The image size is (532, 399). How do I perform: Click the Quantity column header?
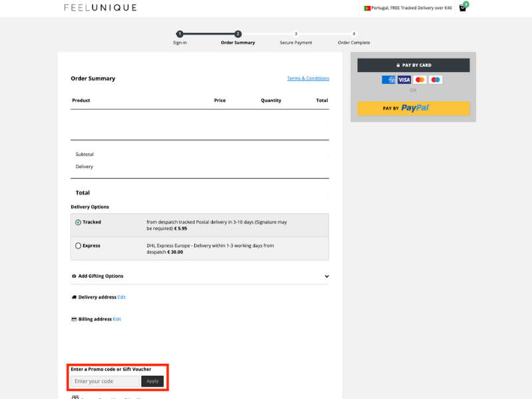(271, 100)
